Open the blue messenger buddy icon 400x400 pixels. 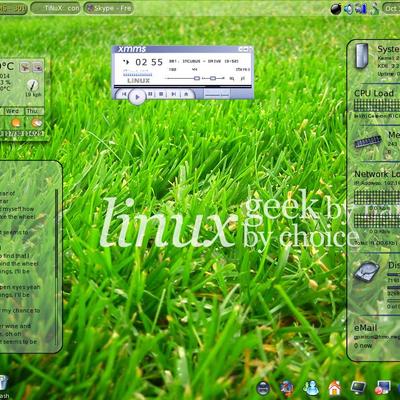pos(311,388)
